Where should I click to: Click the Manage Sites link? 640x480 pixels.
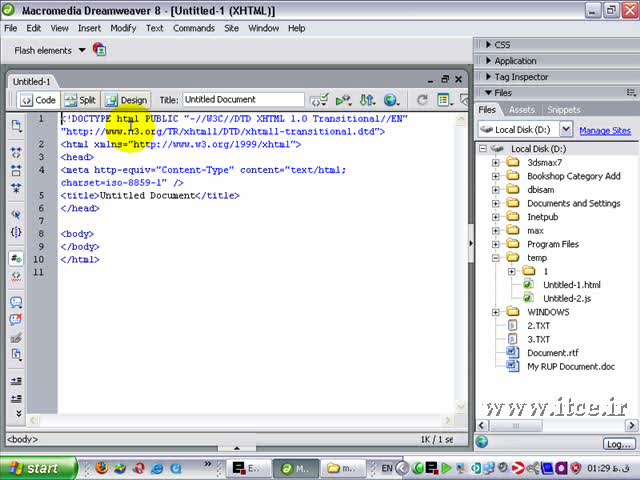605,131
